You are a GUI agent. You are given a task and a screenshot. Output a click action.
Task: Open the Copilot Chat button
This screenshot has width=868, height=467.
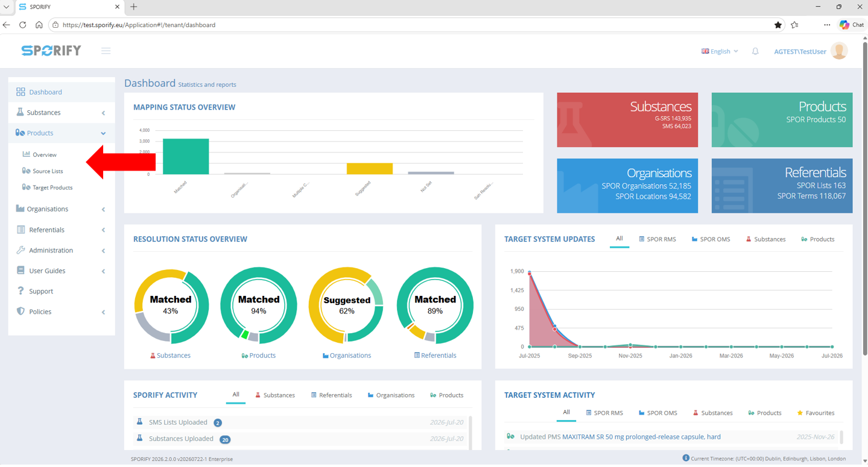[x=852, y=25]
